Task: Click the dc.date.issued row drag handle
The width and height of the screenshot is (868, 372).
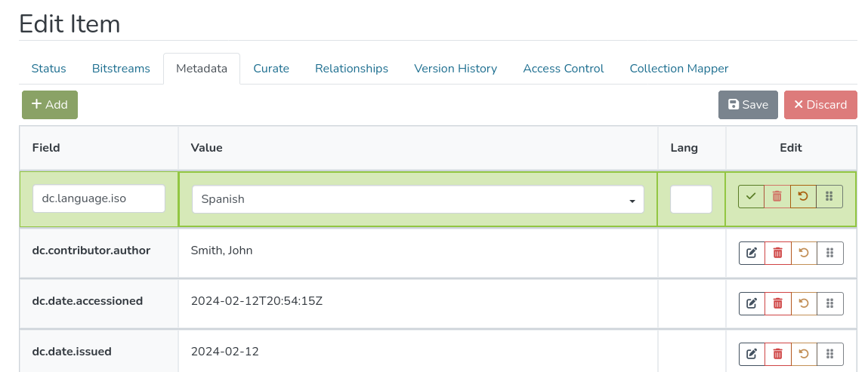Action: tap(830, 354)
